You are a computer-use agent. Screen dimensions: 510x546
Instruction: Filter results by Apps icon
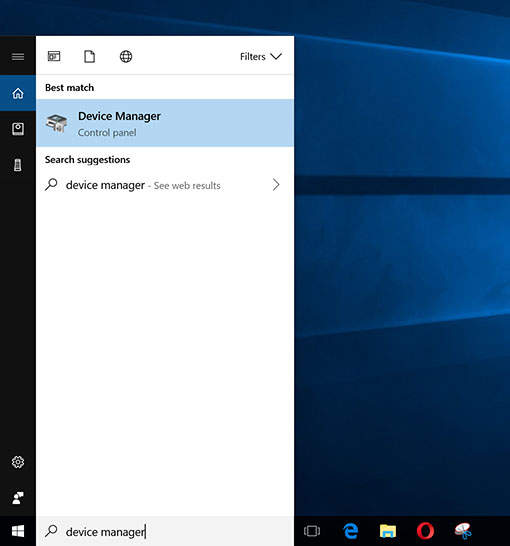54,56
